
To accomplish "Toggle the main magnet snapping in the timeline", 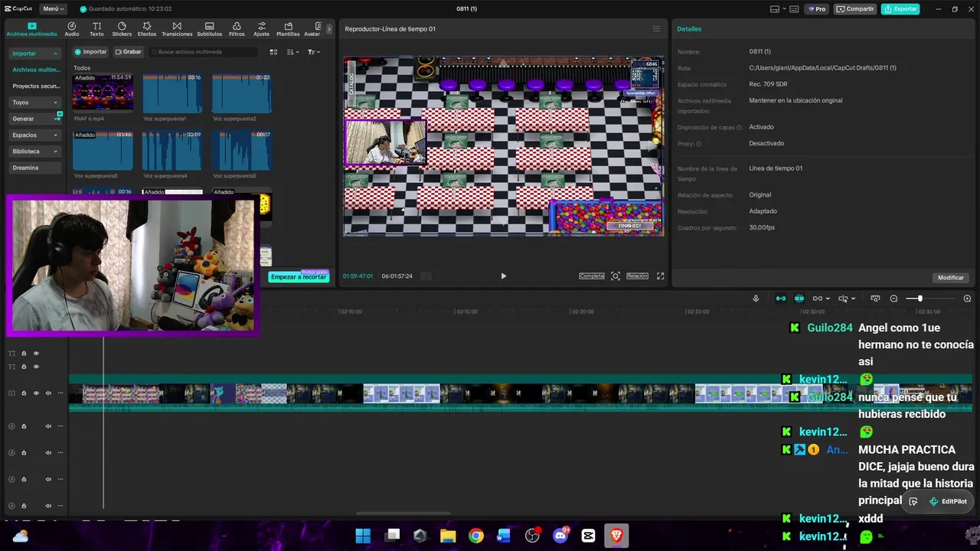I will pyautogui.click(x=780, y=298).
